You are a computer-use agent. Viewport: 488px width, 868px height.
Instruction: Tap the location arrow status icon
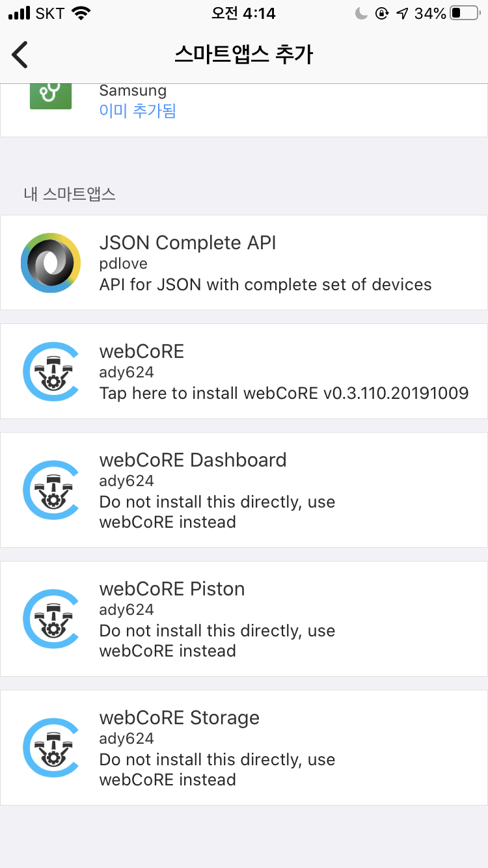(403, 14)
